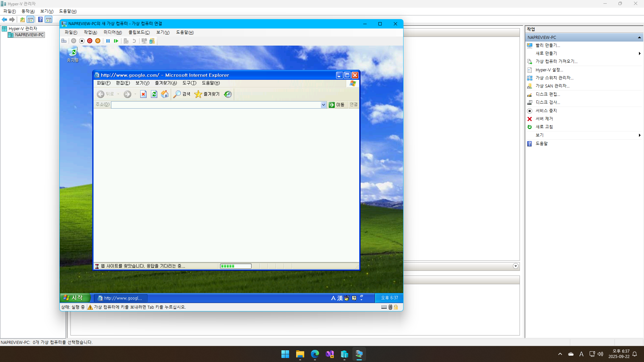
Task: Click the Hyper-V Manager blue back arrow
Action: pos(4,19)
